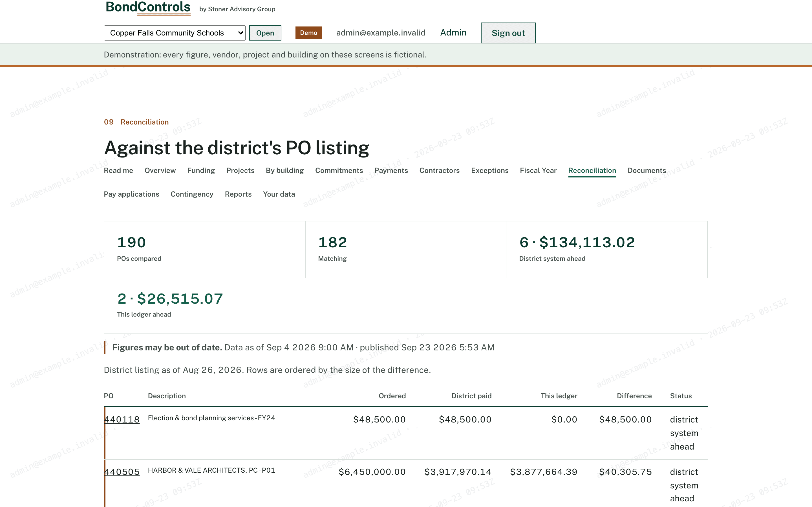
Task: Open the Admin link in the header
Action: point(453,32)
